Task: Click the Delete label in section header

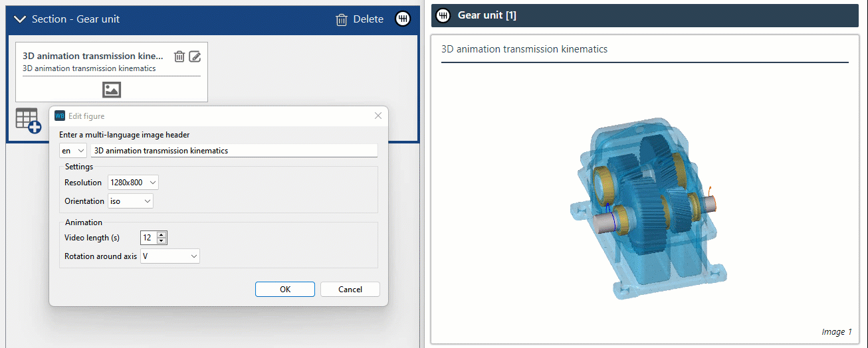Action: tap(368, 19)
